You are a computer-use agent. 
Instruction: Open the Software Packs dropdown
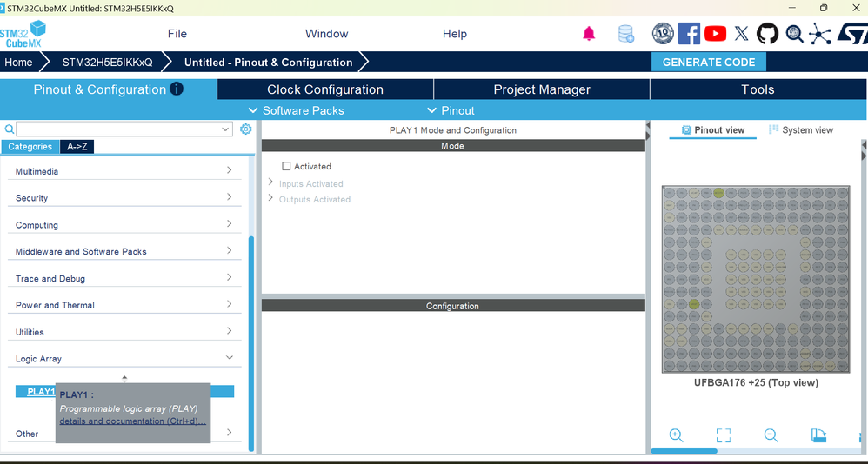297,110
